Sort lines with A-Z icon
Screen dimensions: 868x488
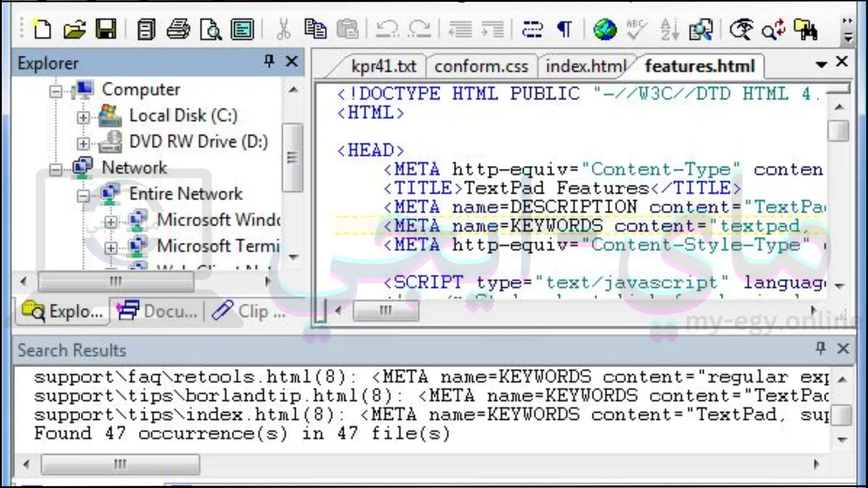coord(669,30)
